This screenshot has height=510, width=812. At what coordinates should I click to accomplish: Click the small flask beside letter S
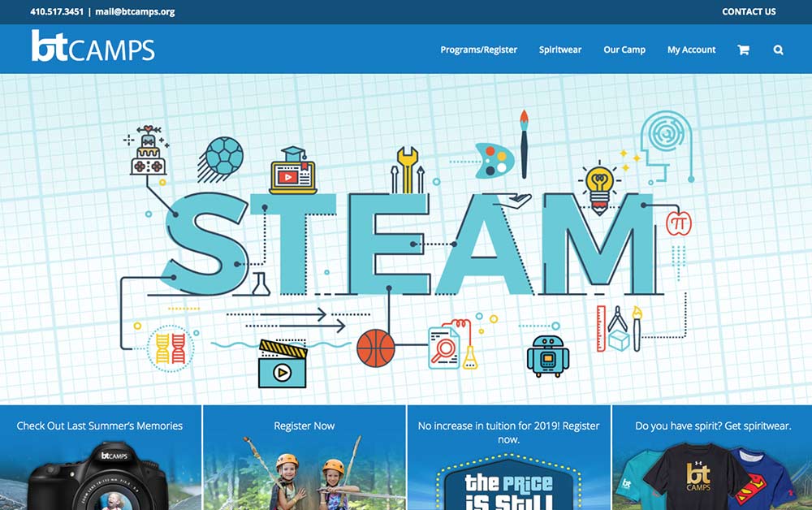[261, 284]
